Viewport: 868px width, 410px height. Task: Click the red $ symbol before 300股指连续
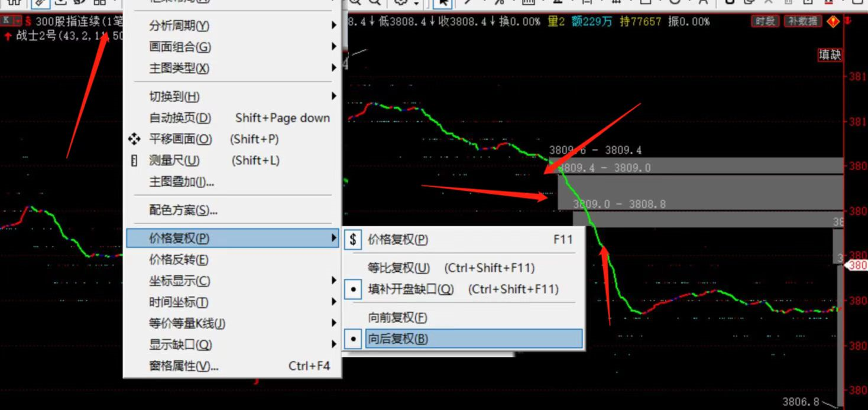(28, 21)
